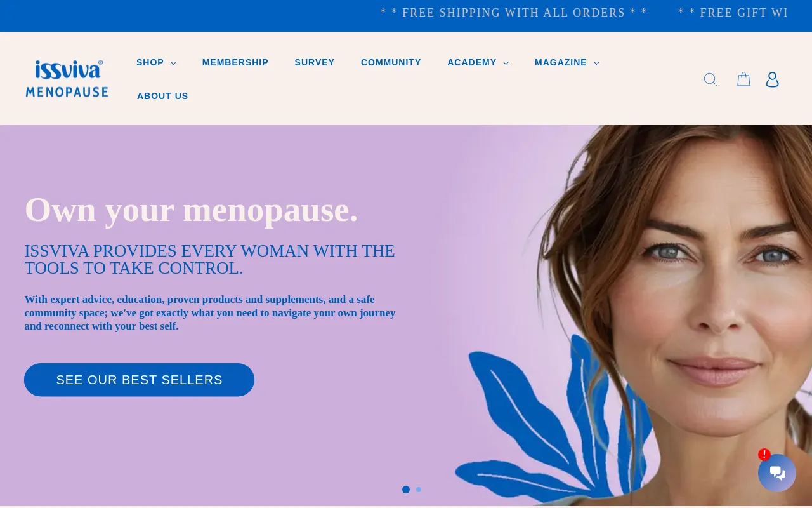Click See Our Best Sellers button
The height and width of the screenshot is (508, 812).
[x=139, y=380]
